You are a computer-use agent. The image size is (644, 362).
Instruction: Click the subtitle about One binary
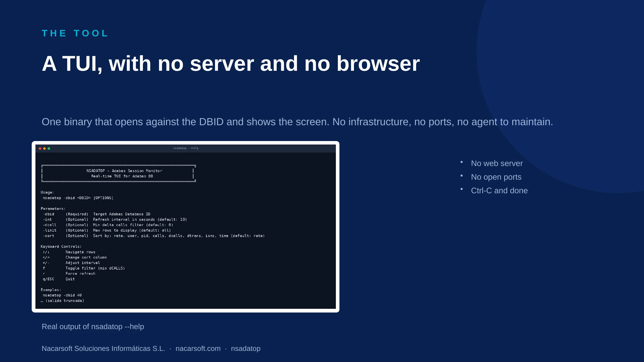click(297, 122)
